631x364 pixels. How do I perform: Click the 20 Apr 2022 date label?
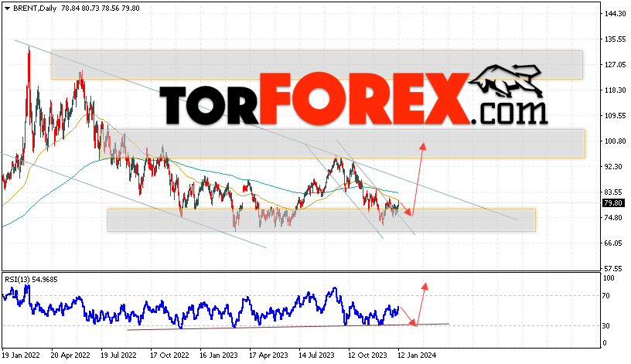click(x=70, y=355)
